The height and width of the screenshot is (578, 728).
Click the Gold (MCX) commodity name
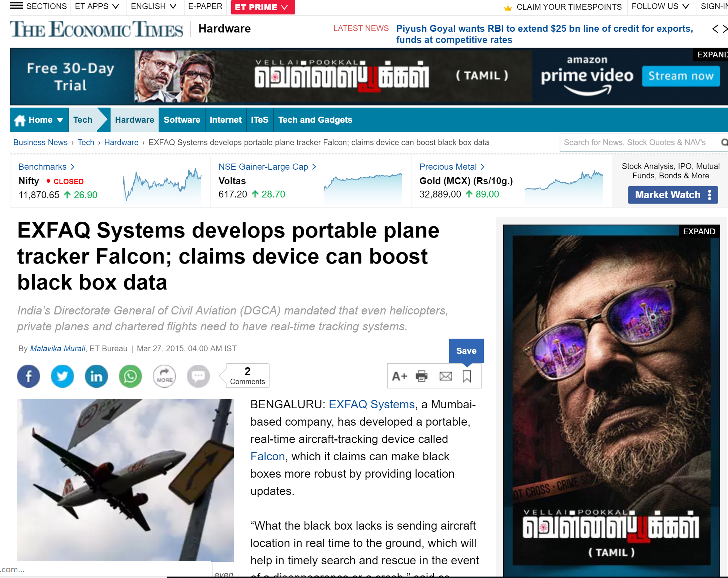pyautogui.click(x=466, y=181)
